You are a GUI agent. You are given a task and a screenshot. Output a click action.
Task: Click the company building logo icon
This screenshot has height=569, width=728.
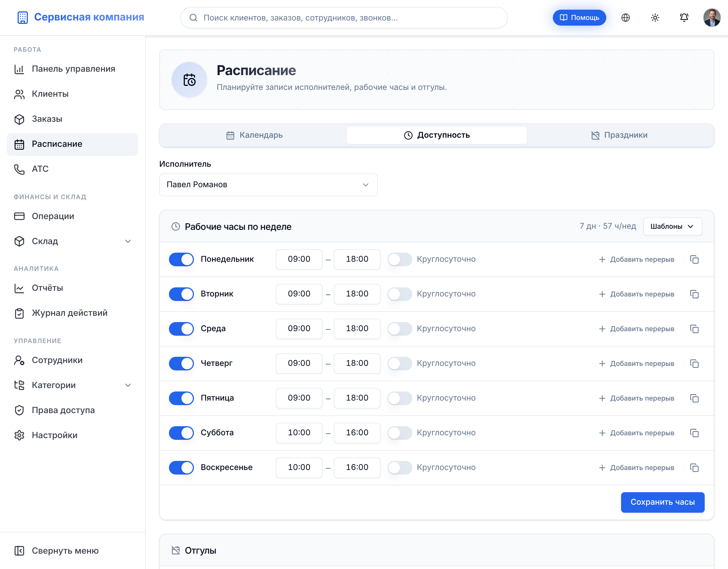pyautogui.click(x=23, y=17)
